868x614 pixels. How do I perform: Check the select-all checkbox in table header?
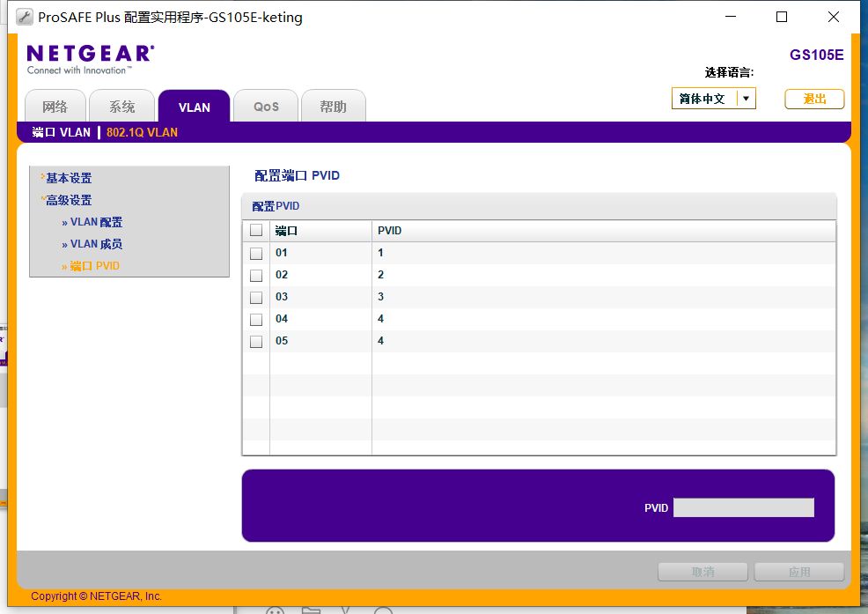click(256, 230)
